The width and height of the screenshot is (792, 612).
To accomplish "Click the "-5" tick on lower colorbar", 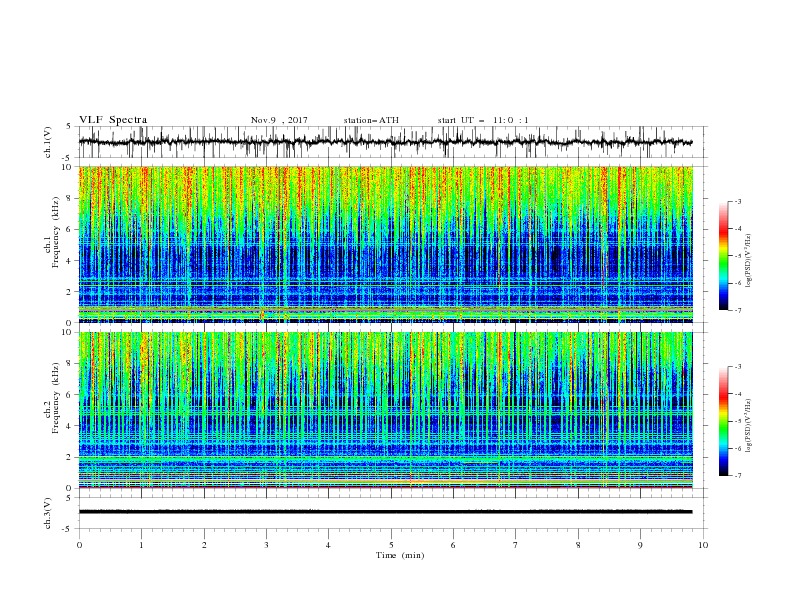I will tap(737, 421).
